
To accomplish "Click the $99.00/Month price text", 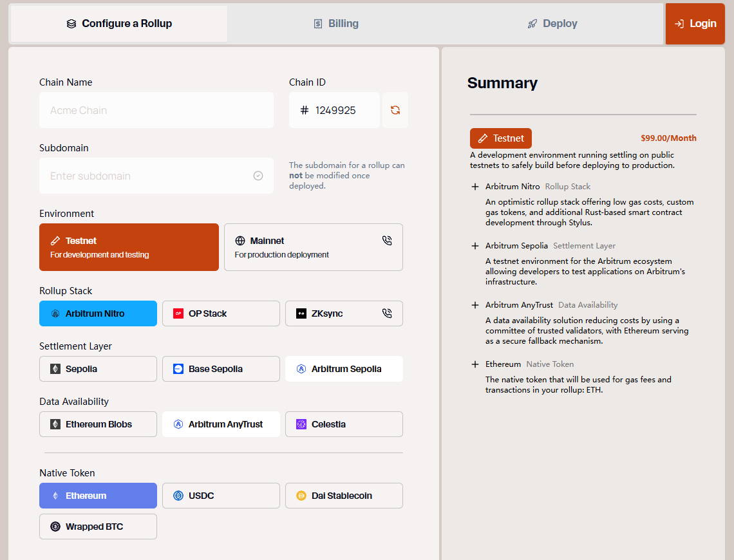I will [668, 138].
